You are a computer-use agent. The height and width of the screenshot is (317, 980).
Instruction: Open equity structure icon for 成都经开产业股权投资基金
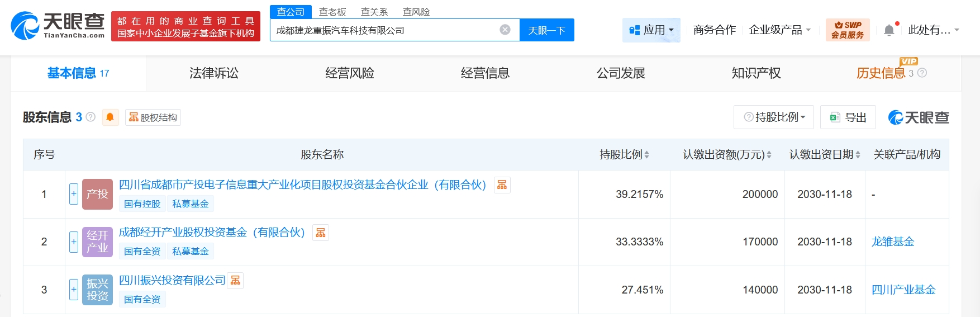tap(321, 233)
